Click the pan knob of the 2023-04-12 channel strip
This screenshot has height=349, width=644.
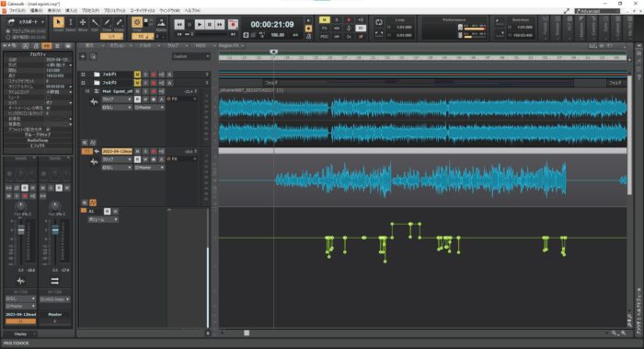click(x=20, y=206)
